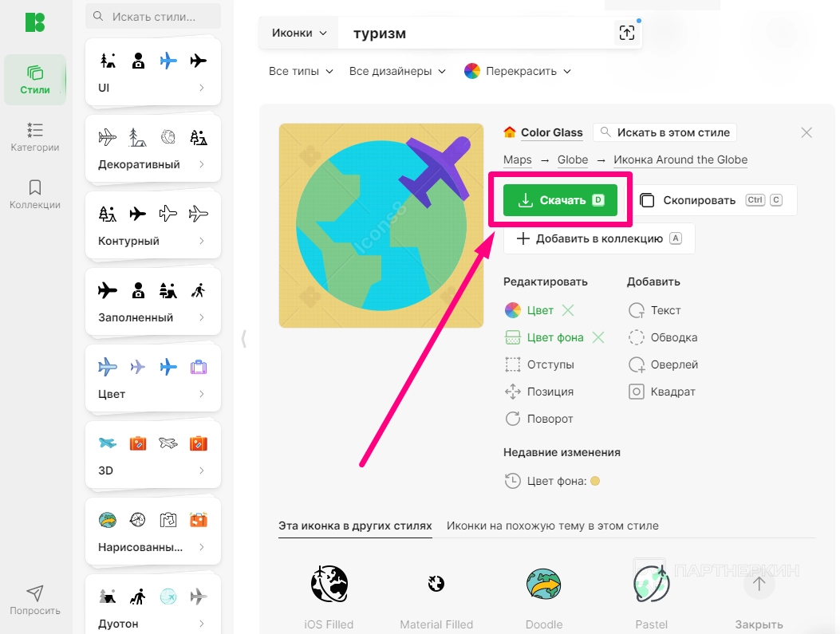Open the Поворот editing option

(x=539, y=419)
